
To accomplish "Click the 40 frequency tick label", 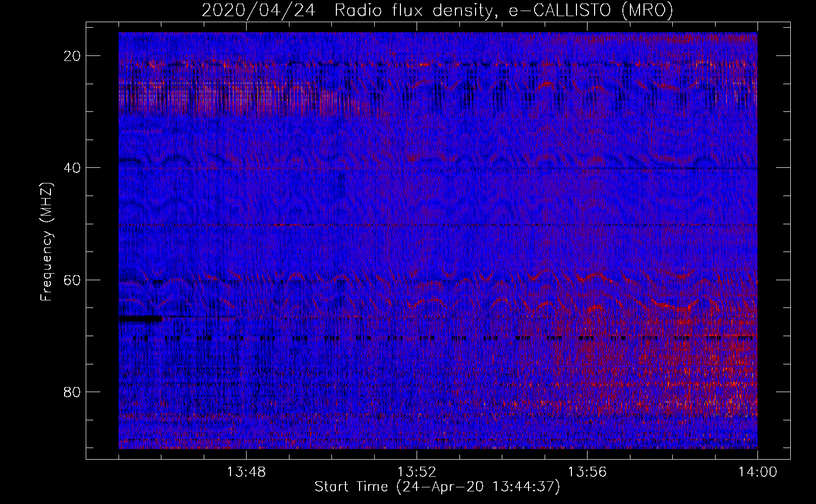I will [x=72, y=168].
